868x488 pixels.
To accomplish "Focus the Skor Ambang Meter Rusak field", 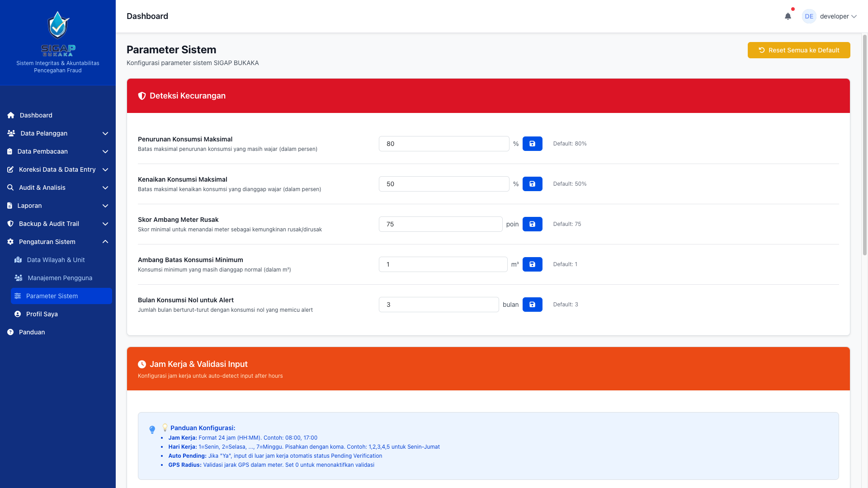I will 440,224.
